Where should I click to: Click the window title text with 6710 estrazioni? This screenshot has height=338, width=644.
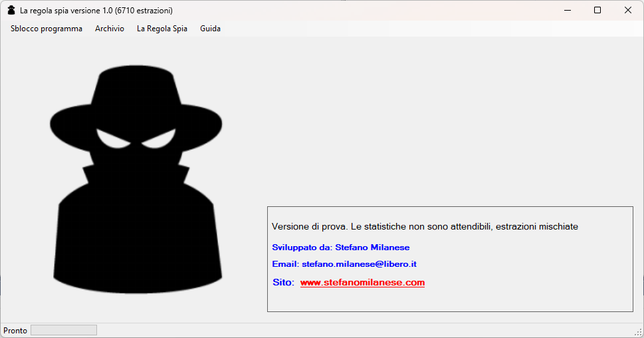pyautogui.click(x=96, y=11)
